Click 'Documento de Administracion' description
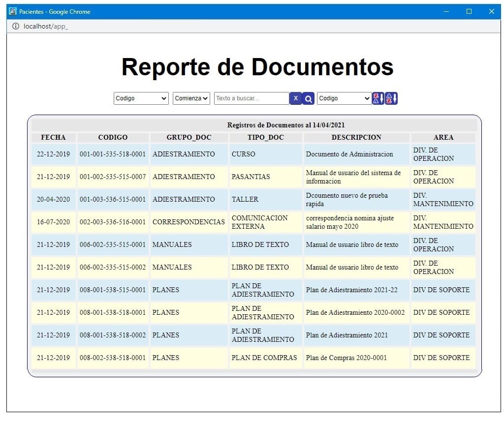This screenshot has width=504, height=424. click(x=349, y=154)
